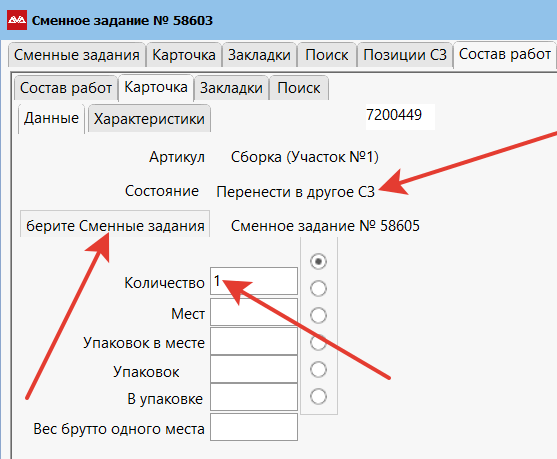Open second-row Состав работ tab
The height and width of the screenshot is (459, 557).
click(x=66, y=88)
